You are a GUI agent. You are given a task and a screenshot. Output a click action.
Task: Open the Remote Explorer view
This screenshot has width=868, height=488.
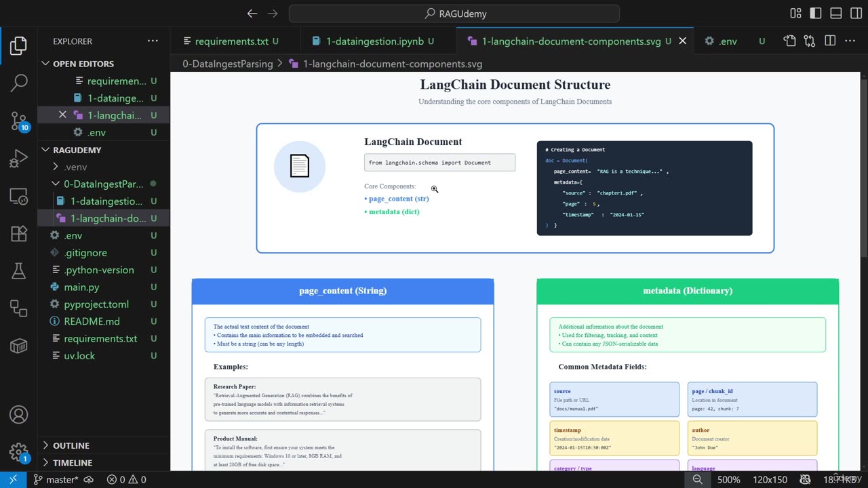[18, 197]
